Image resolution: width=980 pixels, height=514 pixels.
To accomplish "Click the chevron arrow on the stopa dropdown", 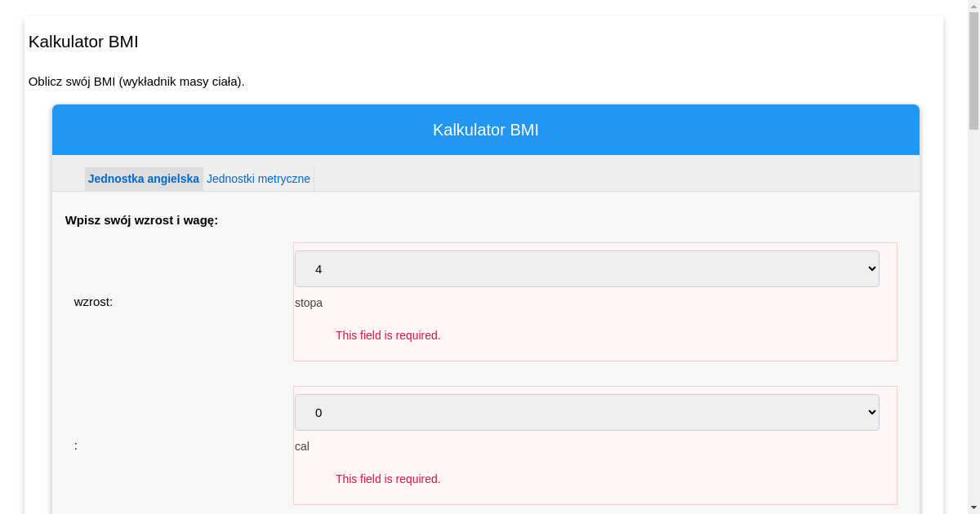I will tap(871, 268).
